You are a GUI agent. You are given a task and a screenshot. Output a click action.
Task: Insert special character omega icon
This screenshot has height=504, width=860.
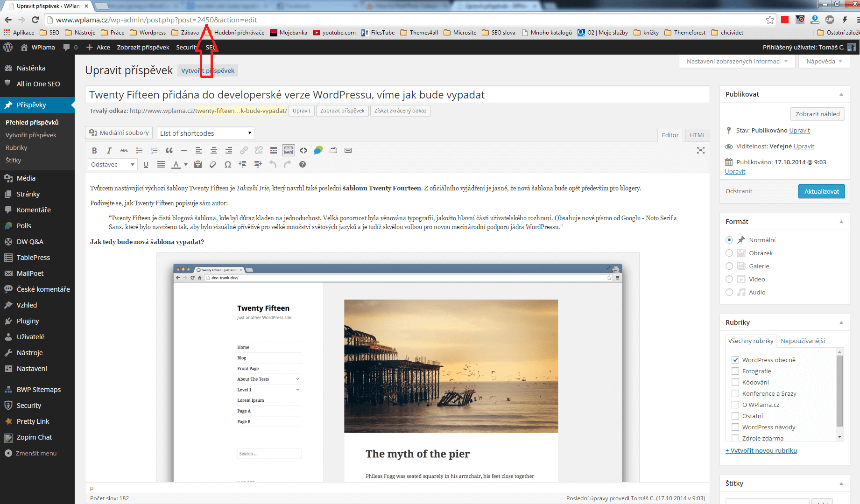pos(228,164)
